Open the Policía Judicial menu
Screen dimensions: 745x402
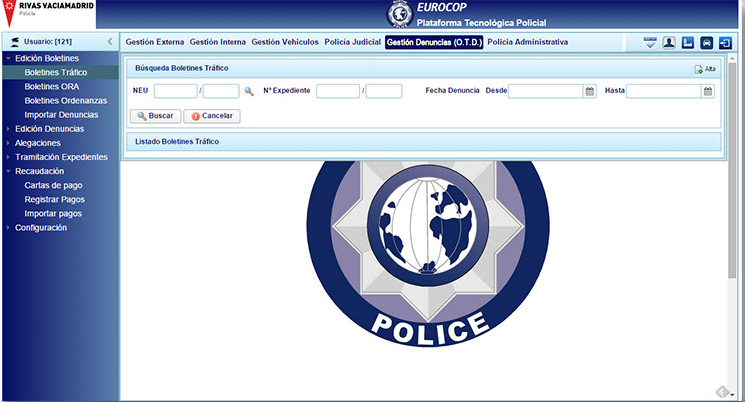pyautogui.click(x=353, y=42)
